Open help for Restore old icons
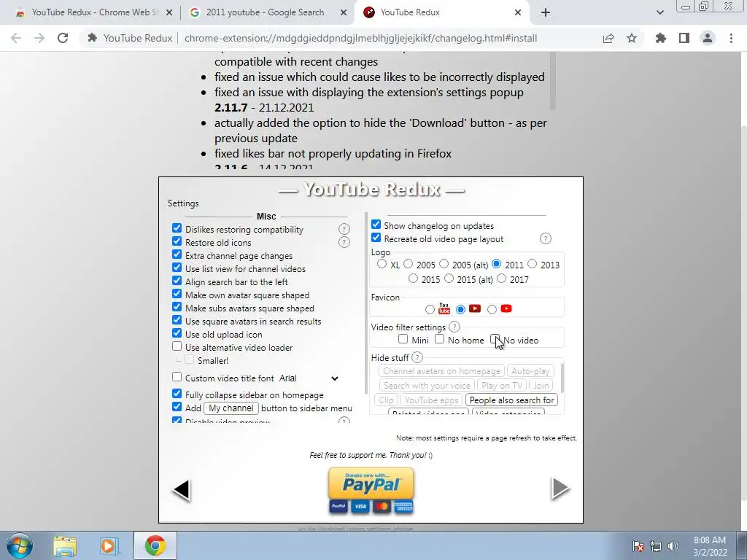The height and width of the screenshot is (560, 747). 344,242
